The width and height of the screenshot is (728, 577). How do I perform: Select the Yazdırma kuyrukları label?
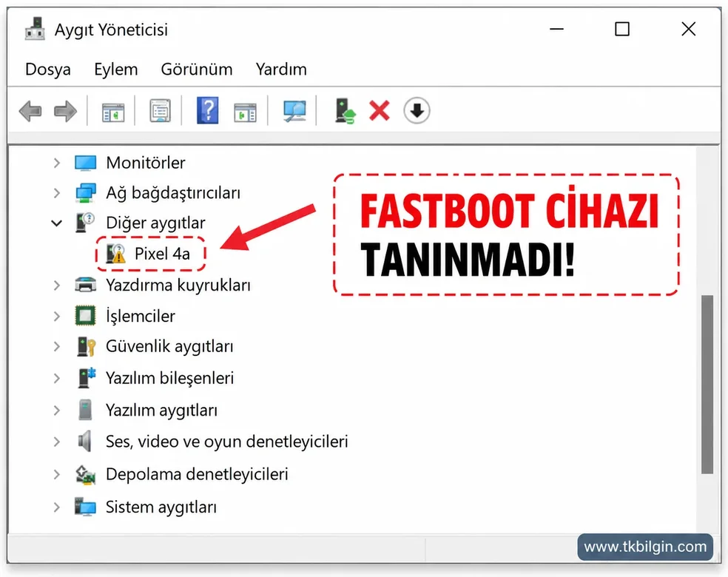[x=178, y=285]
